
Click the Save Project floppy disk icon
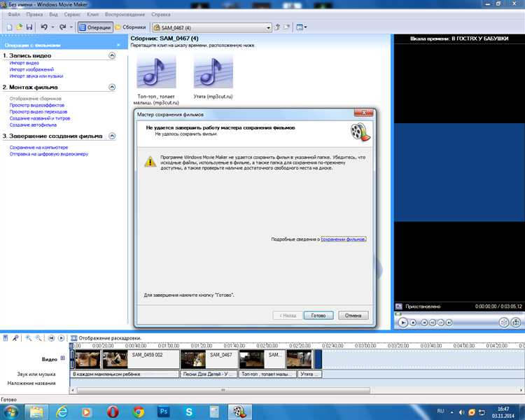tap(29, 27)
